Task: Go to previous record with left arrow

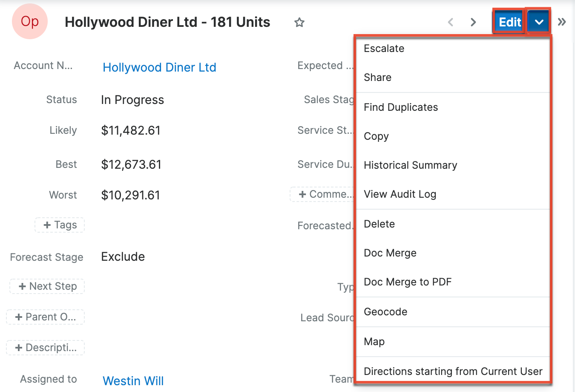Action: (x=451, y=22)
